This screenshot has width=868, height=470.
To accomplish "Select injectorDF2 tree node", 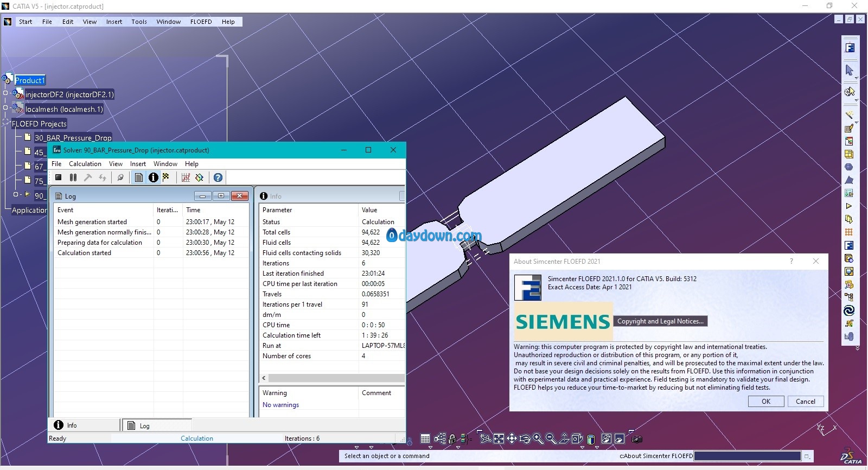I will point(69,94).
